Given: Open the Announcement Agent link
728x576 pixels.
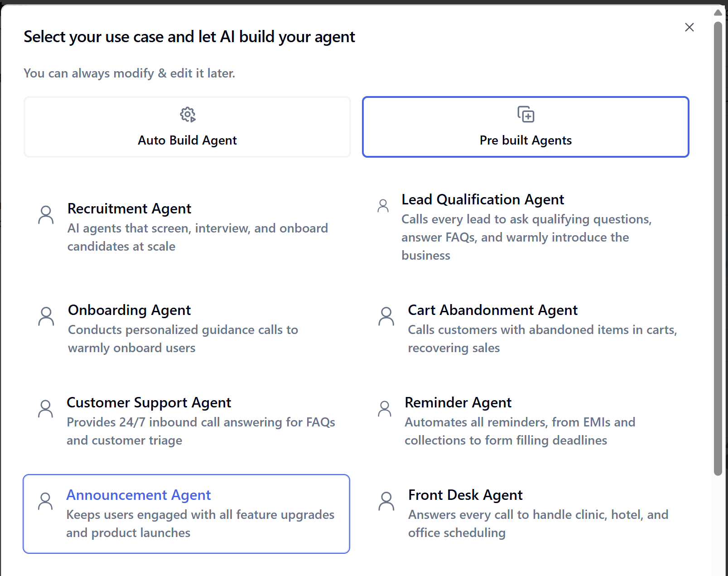Looking at the screenshot, I should 139,495.
